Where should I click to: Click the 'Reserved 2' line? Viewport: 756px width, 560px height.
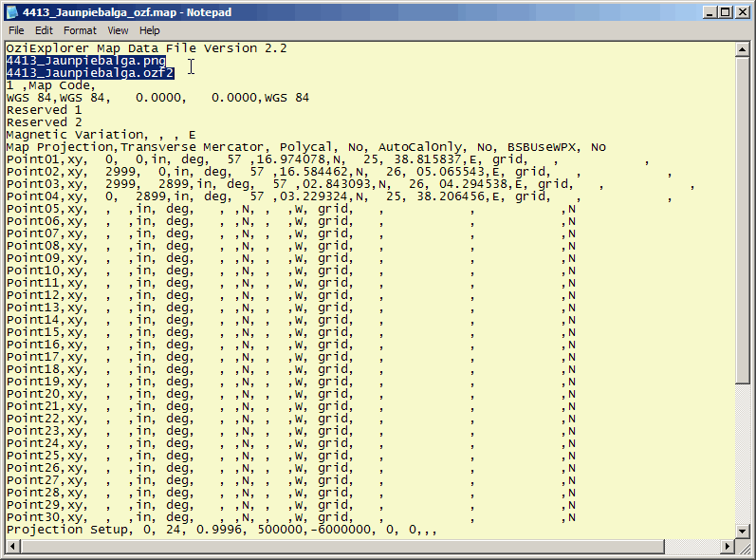(x=44, y=122)
